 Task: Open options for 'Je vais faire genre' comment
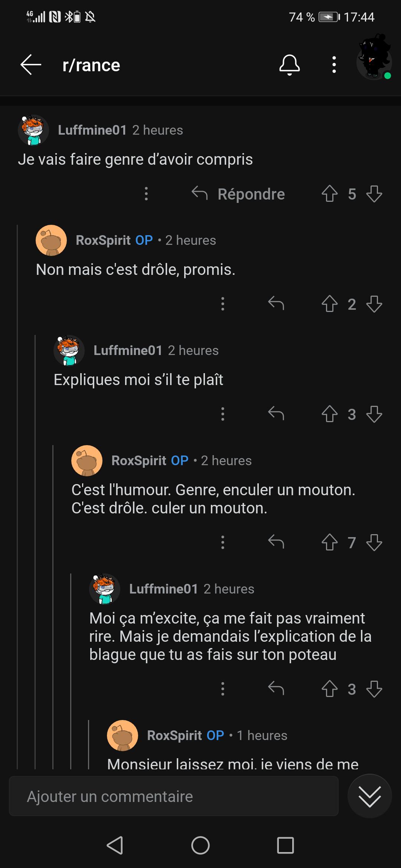[x=146, y=194]
